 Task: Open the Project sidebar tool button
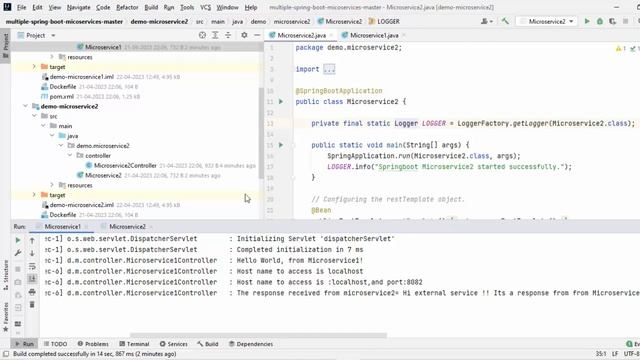[5, 45]
